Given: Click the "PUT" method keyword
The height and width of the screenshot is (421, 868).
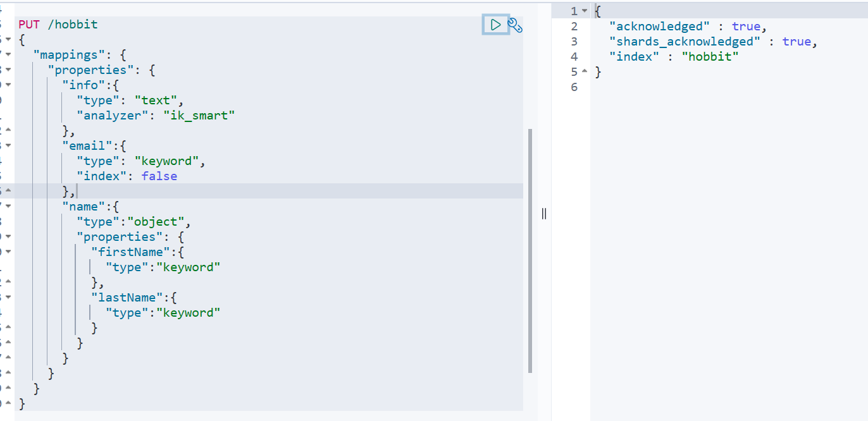Looking at the screenshot, I should coord(29,25).
